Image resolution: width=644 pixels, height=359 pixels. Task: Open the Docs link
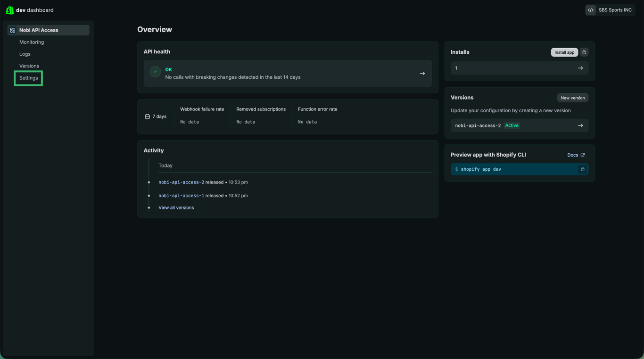pyautogui.click(x=576, y=155)
